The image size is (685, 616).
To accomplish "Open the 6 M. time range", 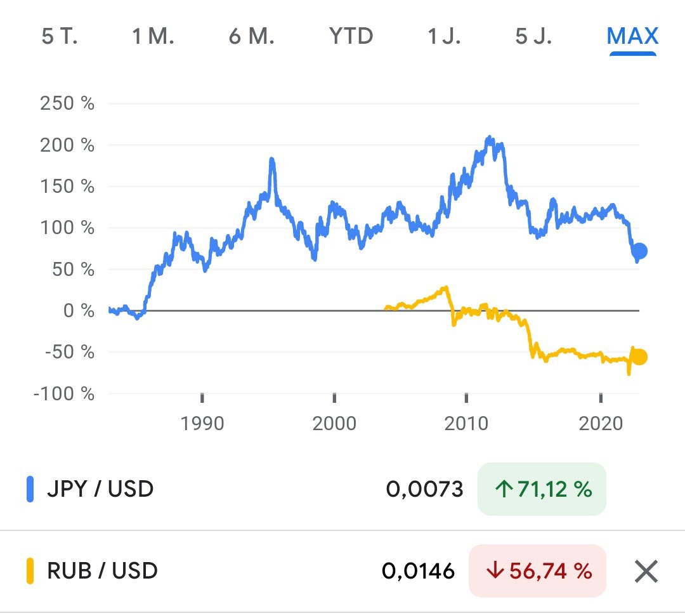I will (251, 36).
